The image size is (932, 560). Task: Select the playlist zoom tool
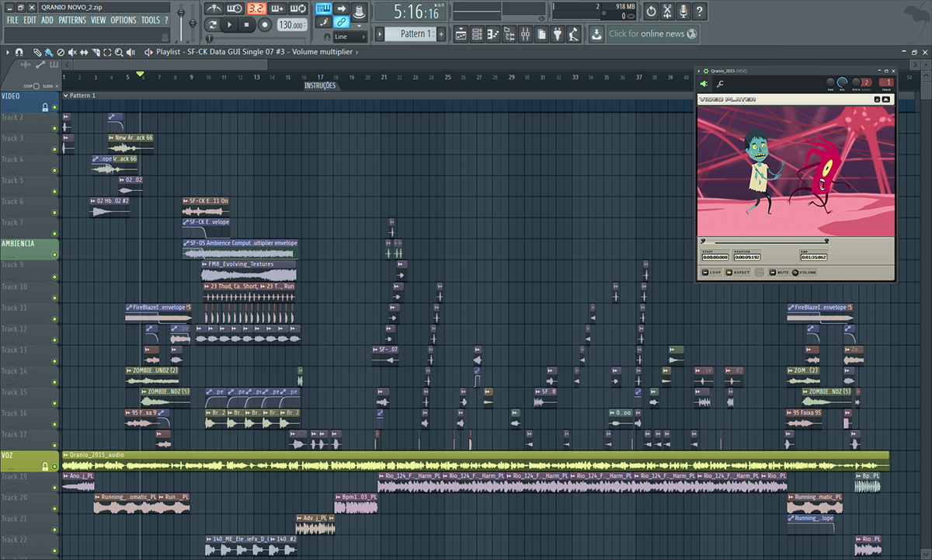click(119, 52)
